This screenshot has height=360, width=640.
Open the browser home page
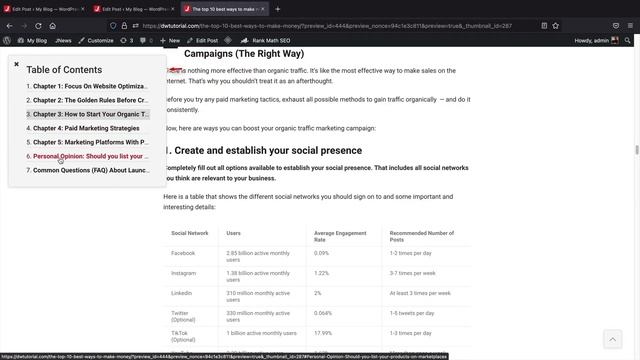pyautogui.click(x=53, y=26)
